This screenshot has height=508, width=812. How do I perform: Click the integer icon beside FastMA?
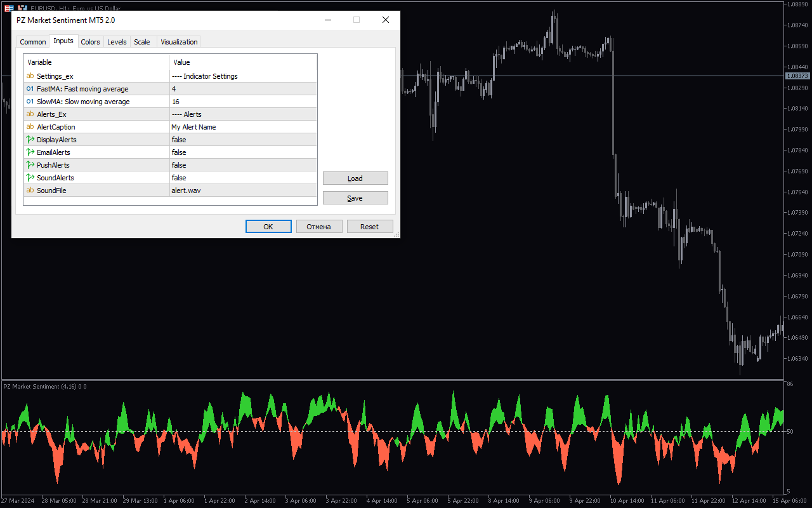coord(30,89)
